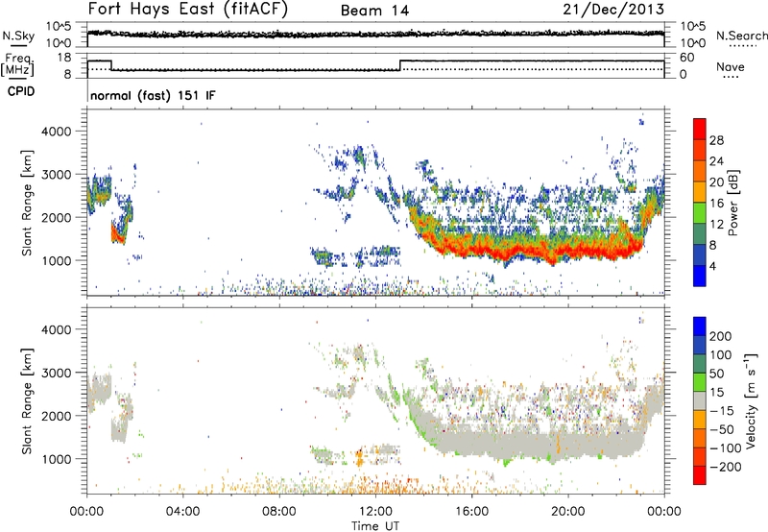Click the red swatch of power colorbar
Screen dimensions: 768x532
point(700,129)
